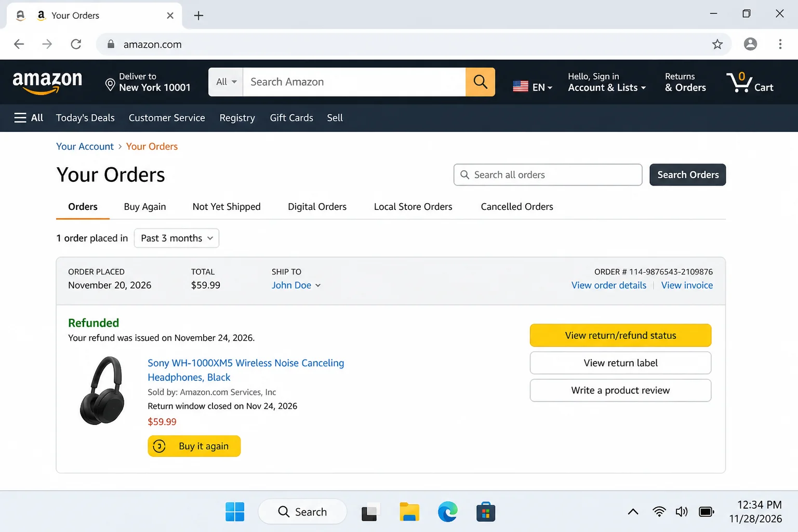The width and height of the screenshot is (798, 532).
Task: Click the site lock icon
Action: [111, 44]
